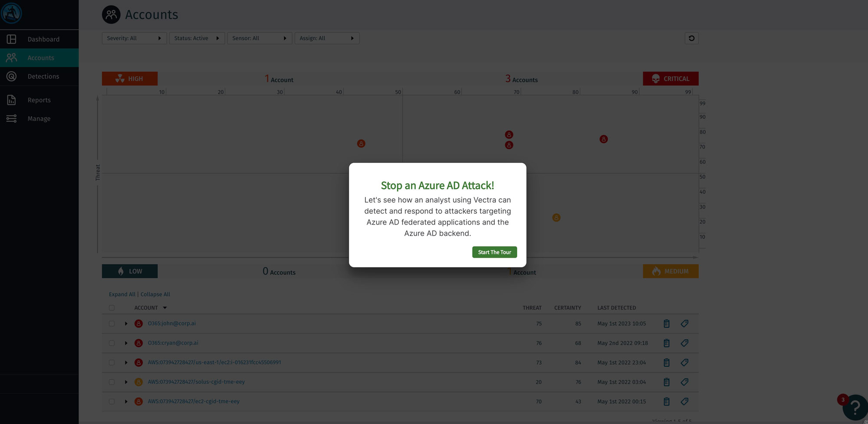Open tag icon for O365:john@corp.ai
Image resolution: width=868 pixels, height=424 pixels.
point(684,324)
